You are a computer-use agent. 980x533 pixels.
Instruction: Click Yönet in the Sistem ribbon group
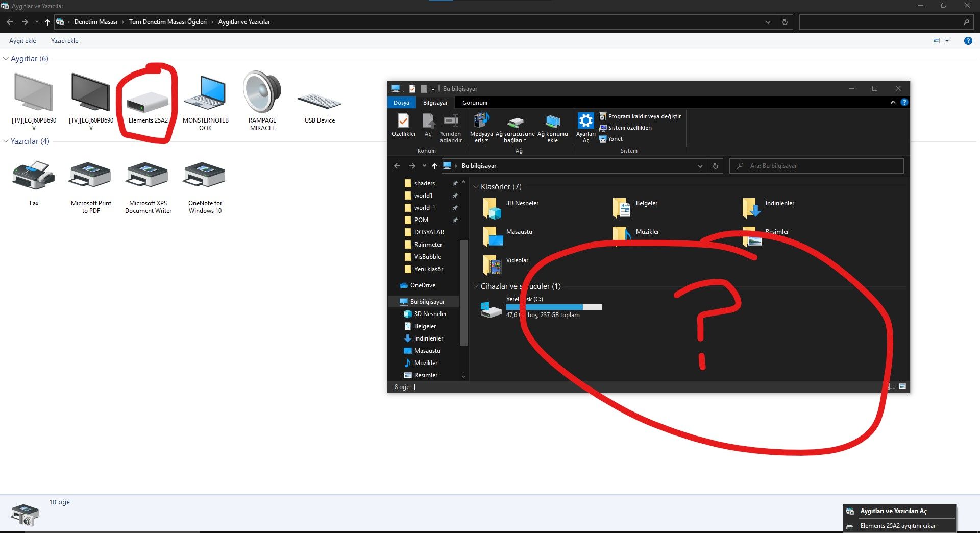pos(611,139)
